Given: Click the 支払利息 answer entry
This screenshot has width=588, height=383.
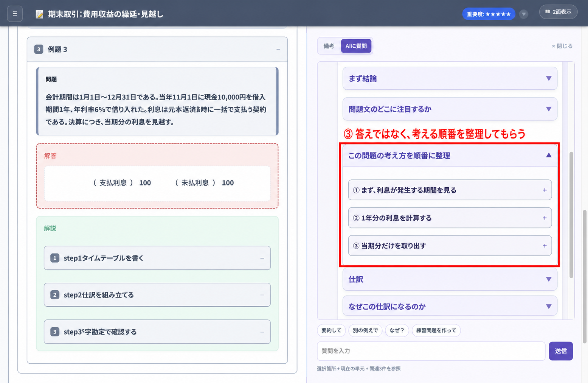Looking at the screenshot, I should 122,183.
